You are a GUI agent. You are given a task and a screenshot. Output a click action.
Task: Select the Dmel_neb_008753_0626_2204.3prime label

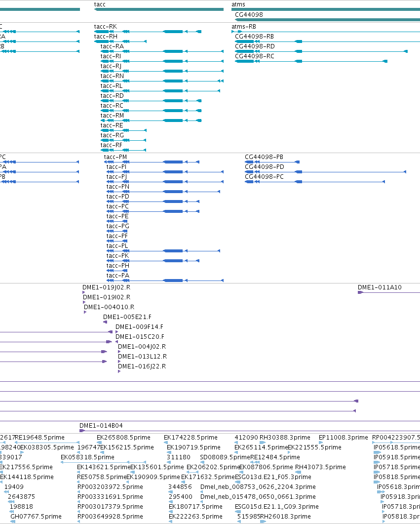[258, 486]
